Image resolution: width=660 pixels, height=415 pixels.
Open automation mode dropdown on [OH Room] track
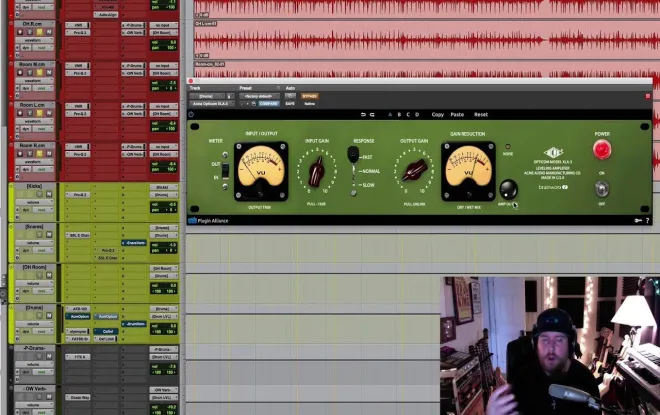[42, 291]
